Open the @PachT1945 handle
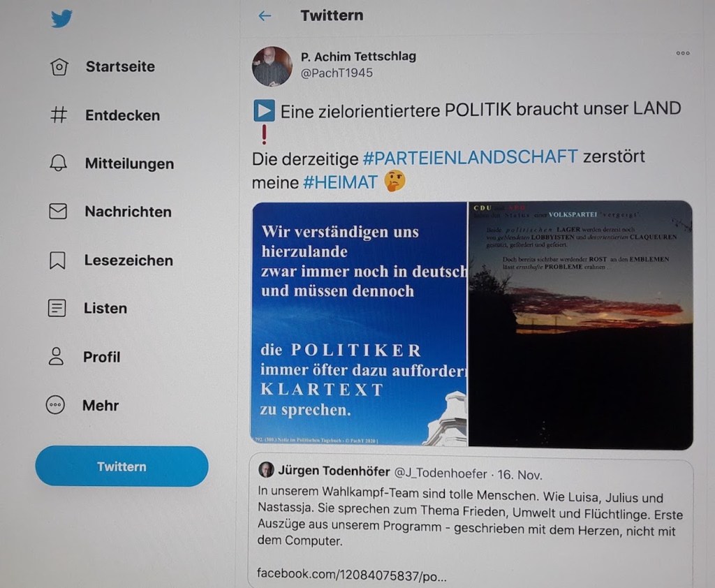The width and height of the screenshot is (715, 588). click(x=337, y=73)
